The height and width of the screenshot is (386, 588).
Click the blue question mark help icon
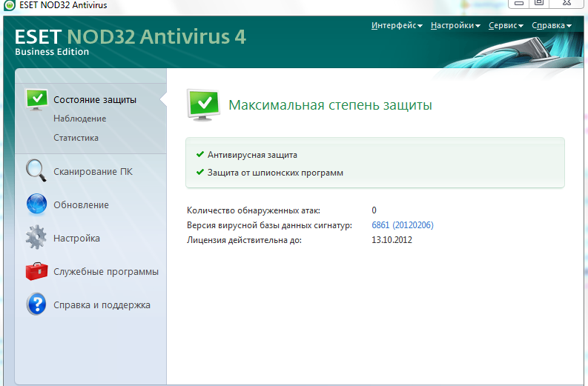click(x=36, y=304)
